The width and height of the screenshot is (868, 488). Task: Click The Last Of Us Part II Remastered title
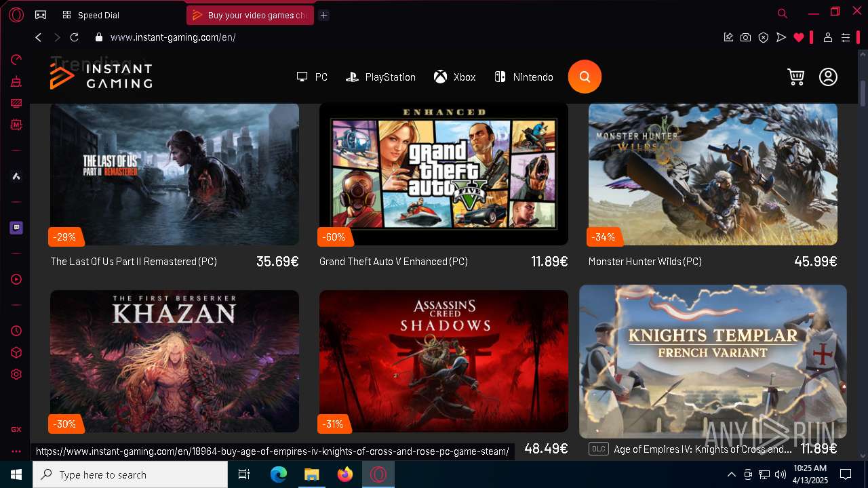point(134,262)
